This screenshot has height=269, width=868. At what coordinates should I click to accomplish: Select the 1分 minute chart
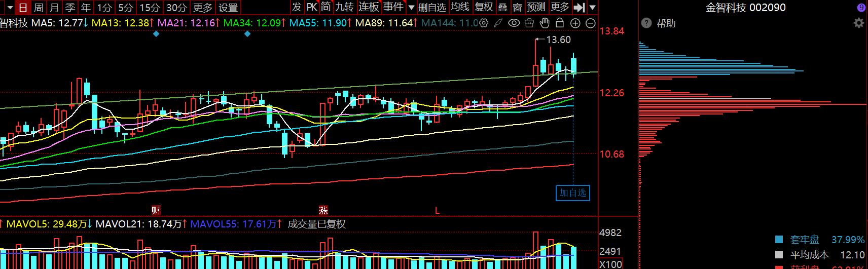pyautogui.click(x=104, y=8)
